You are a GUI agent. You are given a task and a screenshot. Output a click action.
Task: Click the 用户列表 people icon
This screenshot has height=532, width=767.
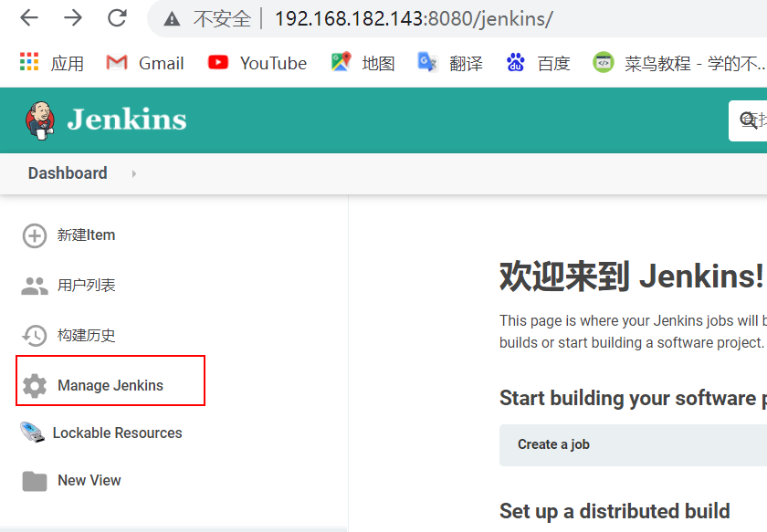(x=34, y=285)
